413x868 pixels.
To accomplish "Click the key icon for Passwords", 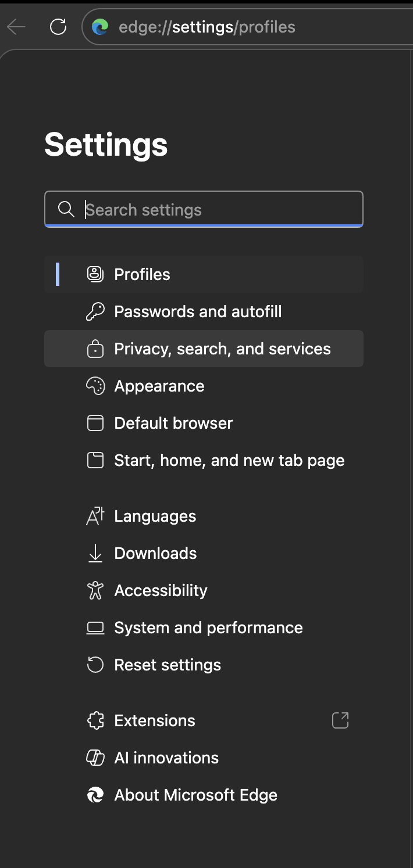I will 95,311.
